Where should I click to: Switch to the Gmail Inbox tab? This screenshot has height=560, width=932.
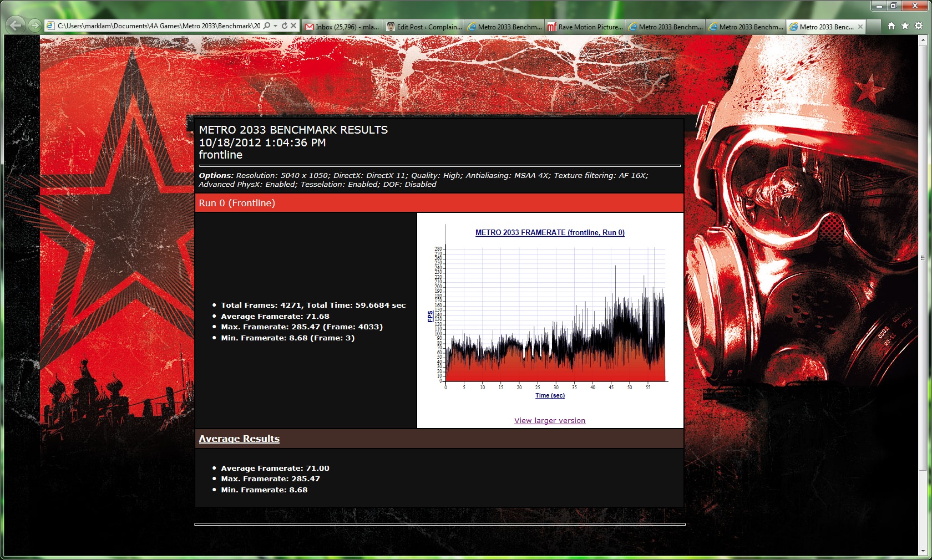click(x=342, y=27)
